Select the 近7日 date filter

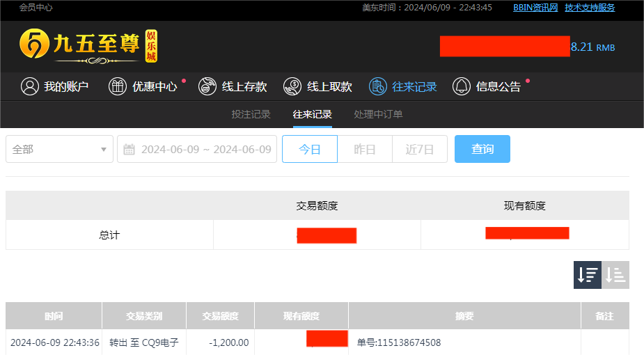click(420, 150)
